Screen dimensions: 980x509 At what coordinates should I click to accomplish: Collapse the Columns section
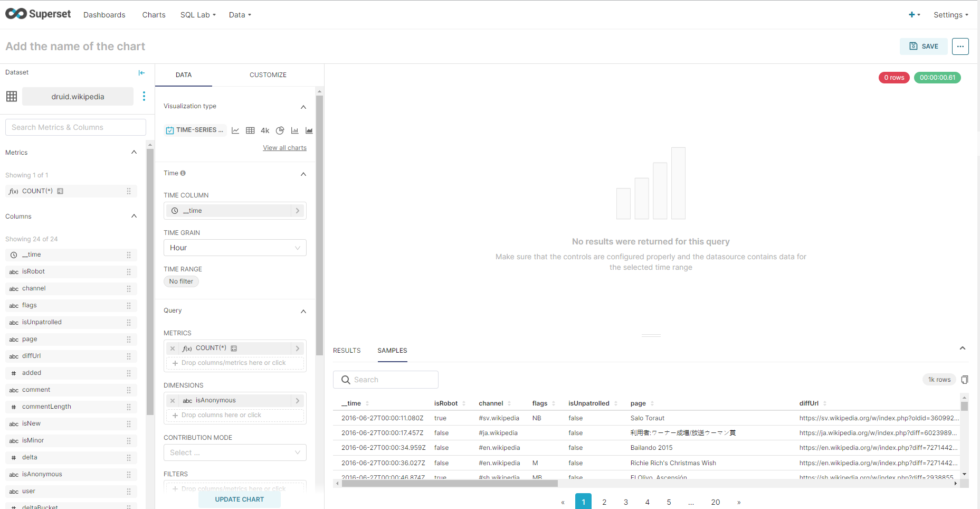(134, 216)
